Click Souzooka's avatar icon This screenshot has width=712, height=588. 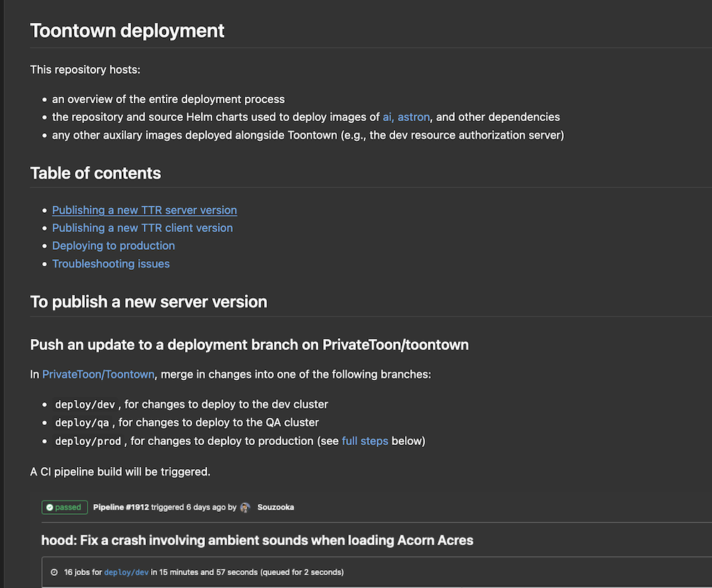coord(245,508)
